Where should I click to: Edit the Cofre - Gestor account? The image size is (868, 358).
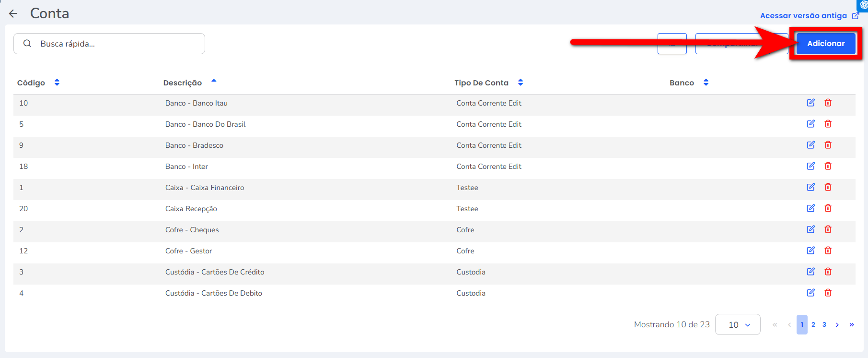click(810, 251)
